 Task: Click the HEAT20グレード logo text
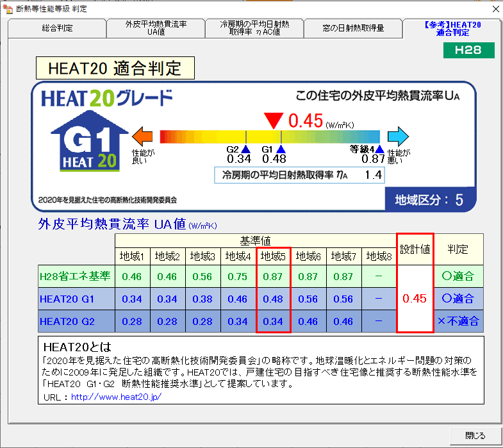tap(107, 98)
